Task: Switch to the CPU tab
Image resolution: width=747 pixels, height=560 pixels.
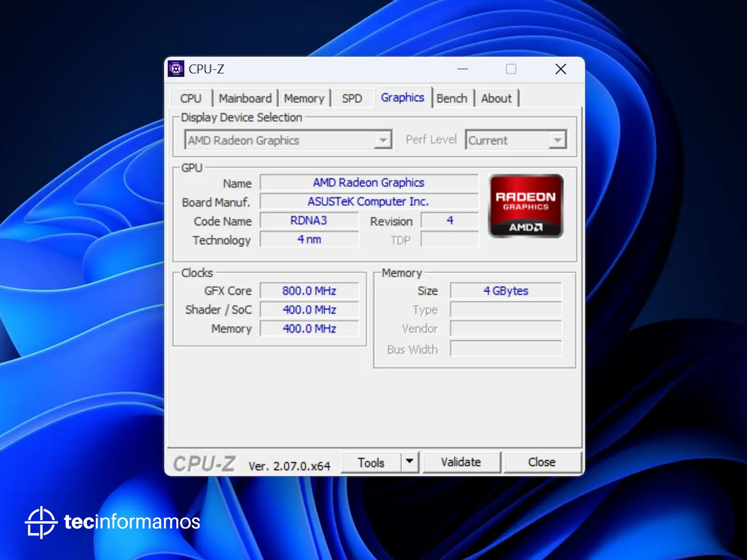Action: click(x=190, y=98)
